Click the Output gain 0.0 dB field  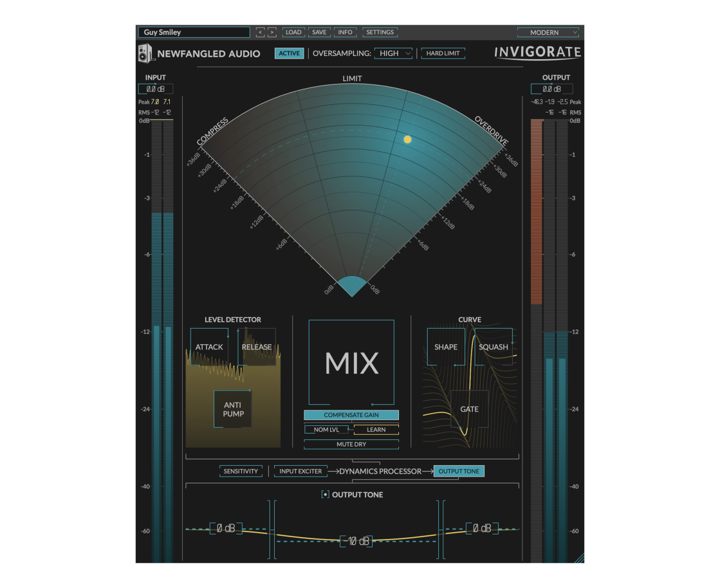pyautogui.click(x=551, y=89)
